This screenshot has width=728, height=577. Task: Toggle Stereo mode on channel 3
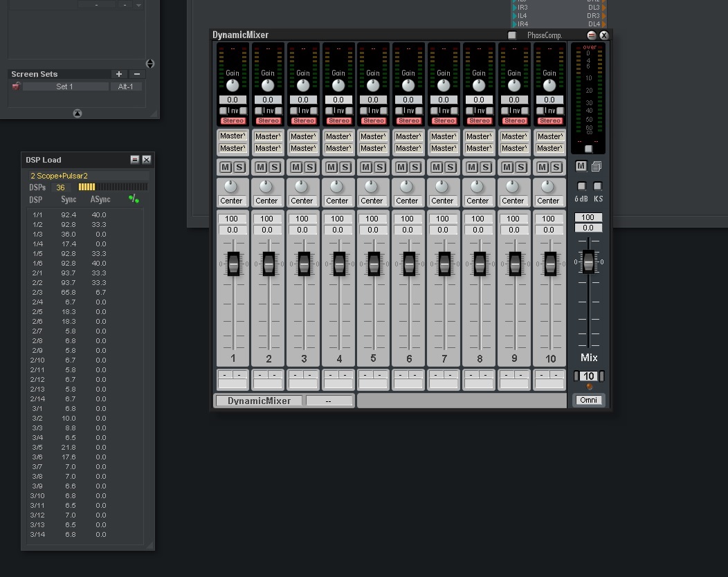[303, 120]
